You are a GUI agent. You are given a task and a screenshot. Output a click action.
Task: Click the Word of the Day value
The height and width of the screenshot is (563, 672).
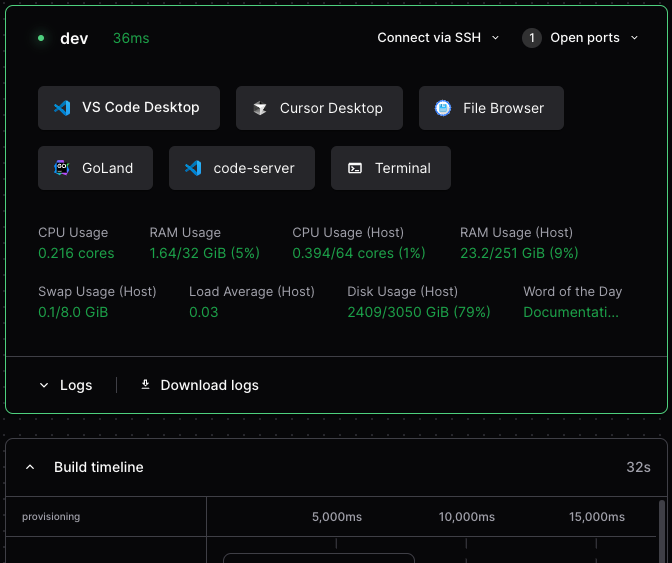point(571,312)
